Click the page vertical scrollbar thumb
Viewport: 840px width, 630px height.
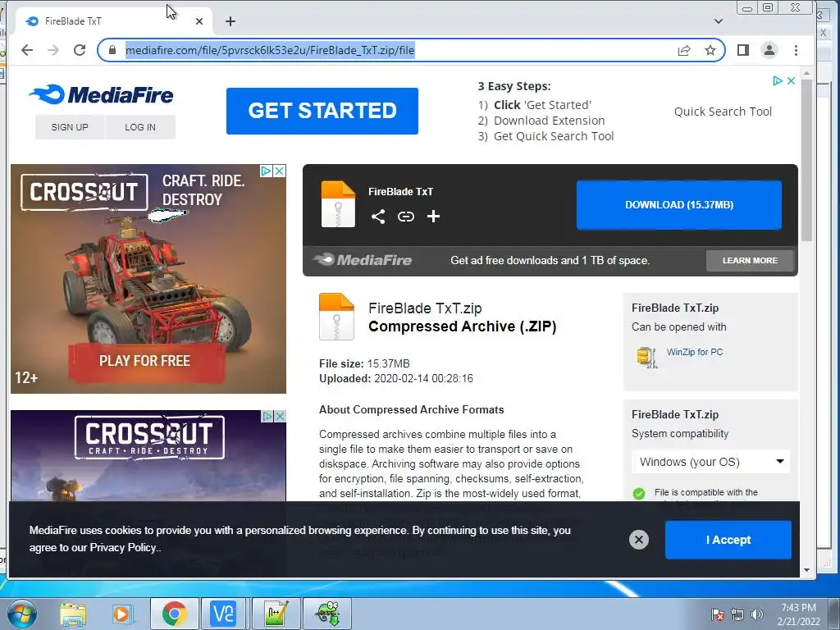coord(807,161)
